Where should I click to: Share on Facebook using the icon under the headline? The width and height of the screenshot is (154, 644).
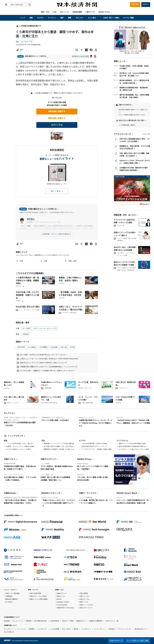(91, 50)
